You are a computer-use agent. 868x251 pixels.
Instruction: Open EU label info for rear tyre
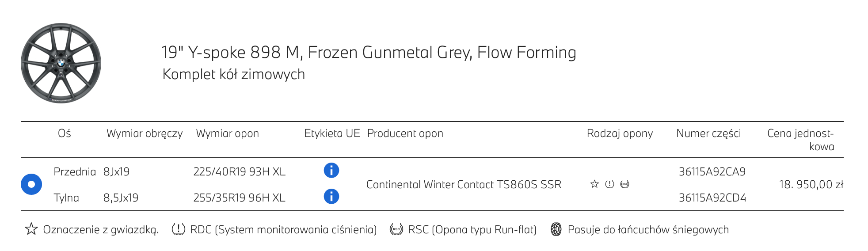point(331,196)
